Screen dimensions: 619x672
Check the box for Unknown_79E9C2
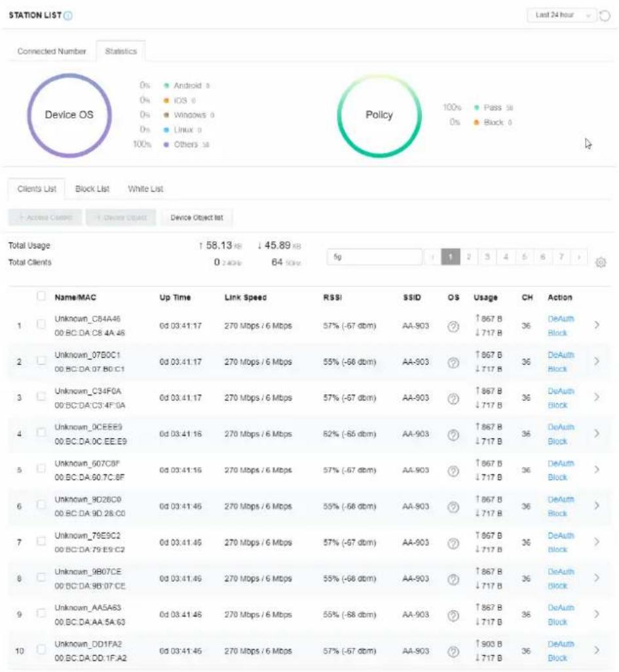pyautogui.click(x=41, y=541)
